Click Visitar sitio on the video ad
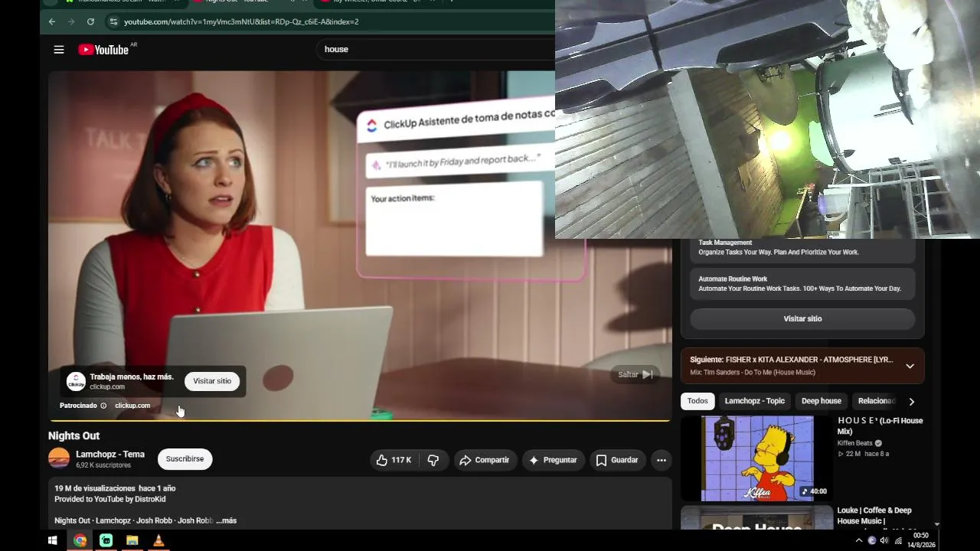The height and width of the screenshot is (551, 980). pos(212,381)
